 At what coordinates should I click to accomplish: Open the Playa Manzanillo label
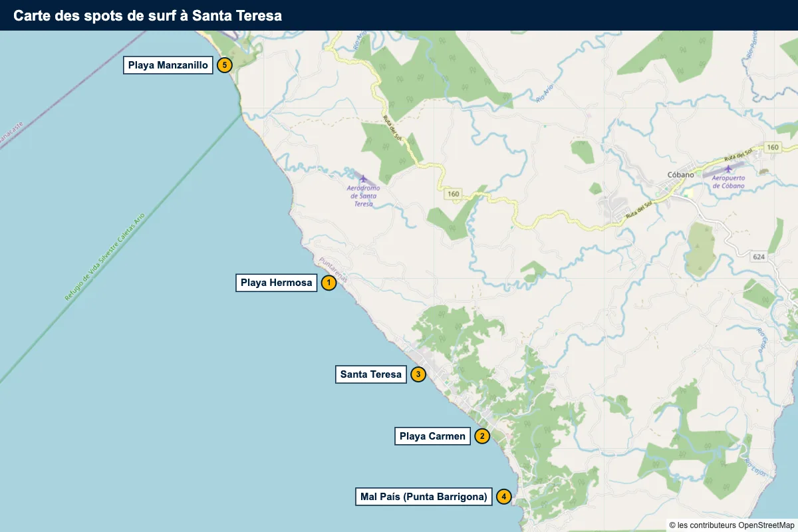tap(168, 65)
